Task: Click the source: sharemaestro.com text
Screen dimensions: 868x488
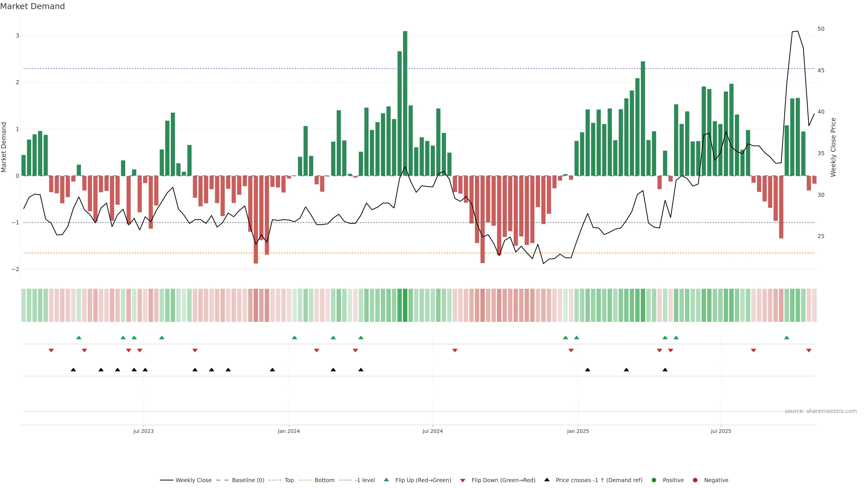Action: click(x=821, y=411)
